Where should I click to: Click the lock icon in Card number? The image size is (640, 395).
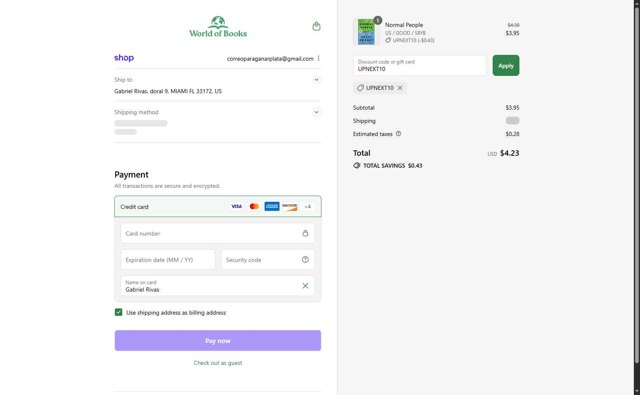point(305,233)
